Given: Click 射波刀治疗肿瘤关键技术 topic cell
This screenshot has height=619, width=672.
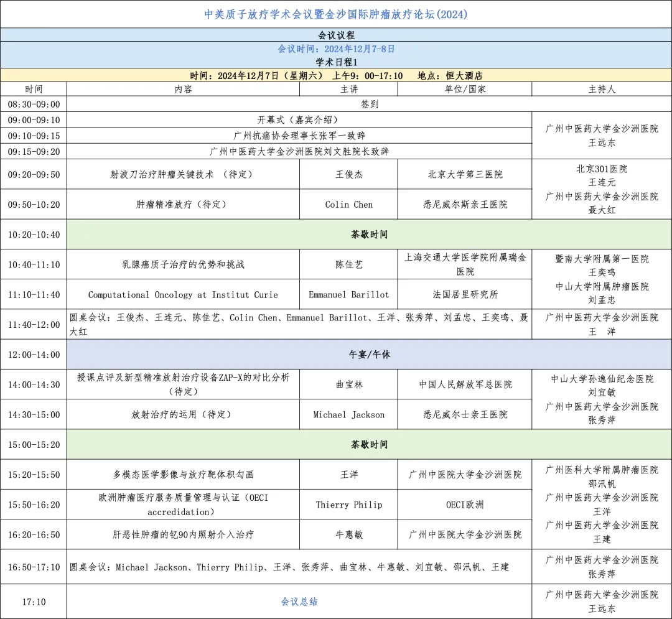Looking at the screenshot, I should click(x=184, y=174).
